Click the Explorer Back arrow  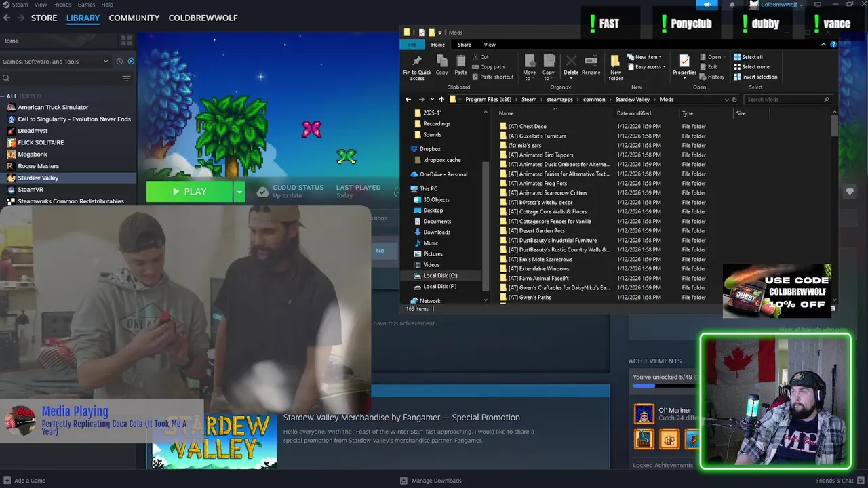click(408, 100)
